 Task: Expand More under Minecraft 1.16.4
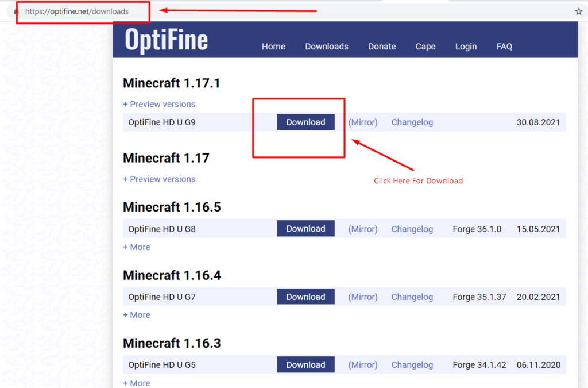pos(137,315)
